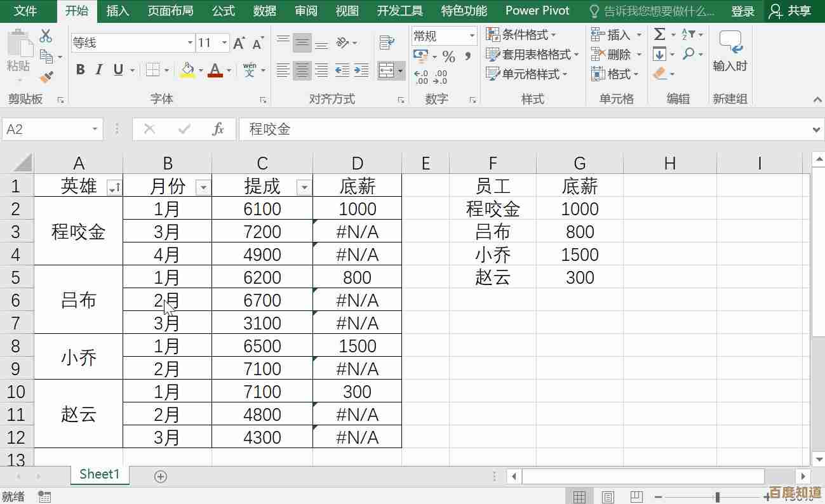825x504 pixels.
Task: Open the filter dropdown on 月份 header
Action: [203, 187]
